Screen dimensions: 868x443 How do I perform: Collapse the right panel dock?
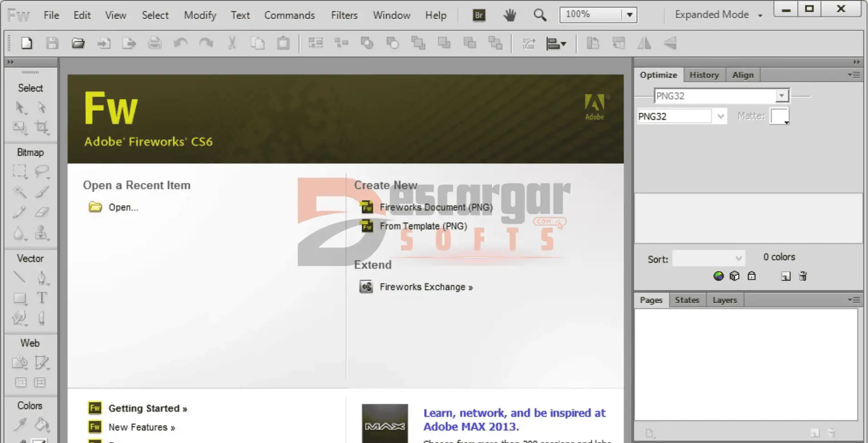857,62
